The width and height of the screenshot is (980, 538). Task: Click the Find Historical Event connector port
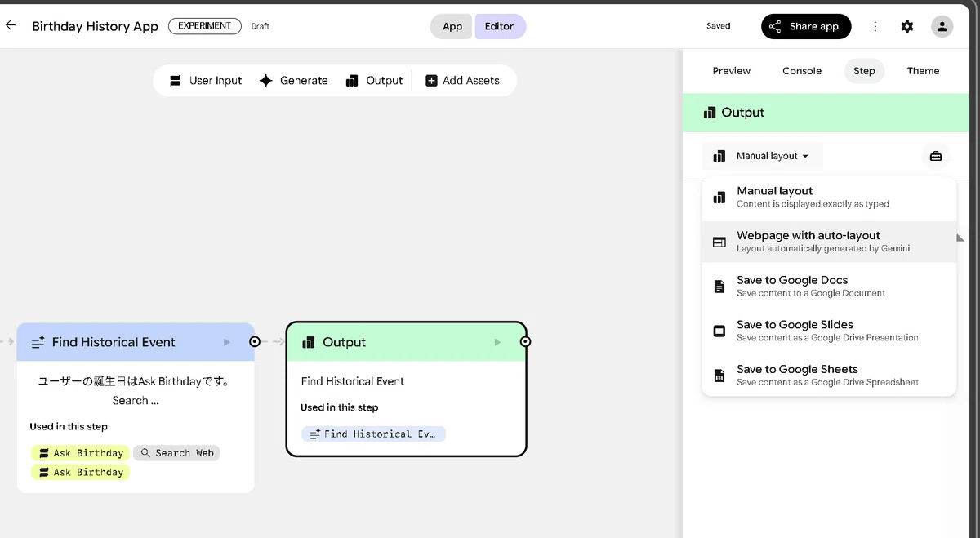click(255, 341)
